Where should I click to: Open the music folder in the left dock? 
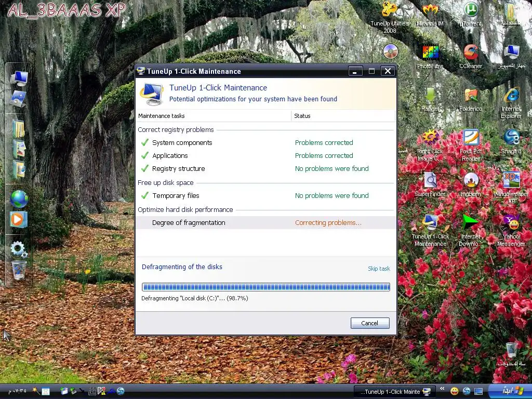point(18,169)
